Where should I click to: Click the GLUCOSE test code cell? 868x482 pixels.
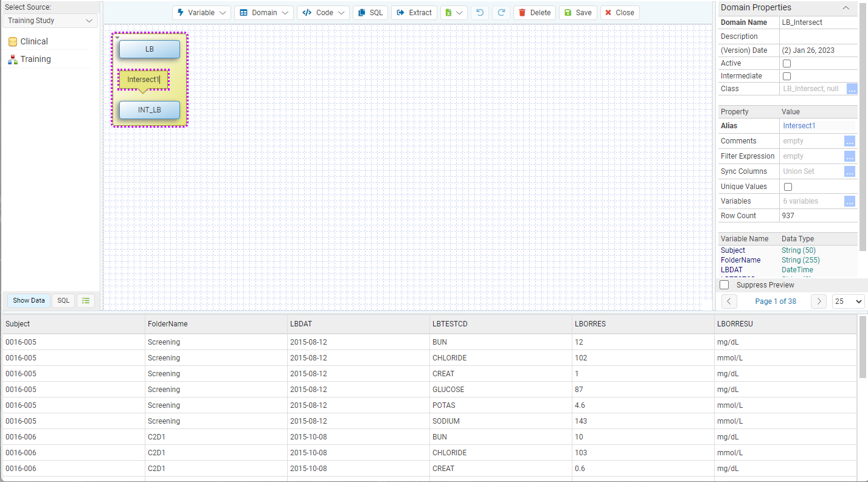[501, 390]
